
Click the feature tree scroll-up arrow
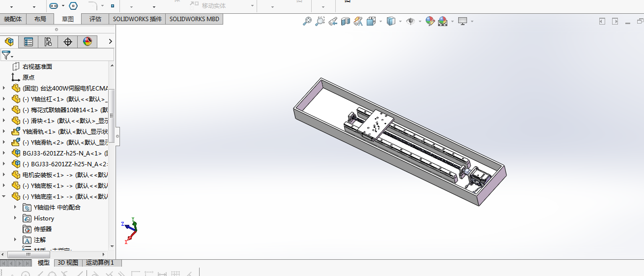pos(112,65)
